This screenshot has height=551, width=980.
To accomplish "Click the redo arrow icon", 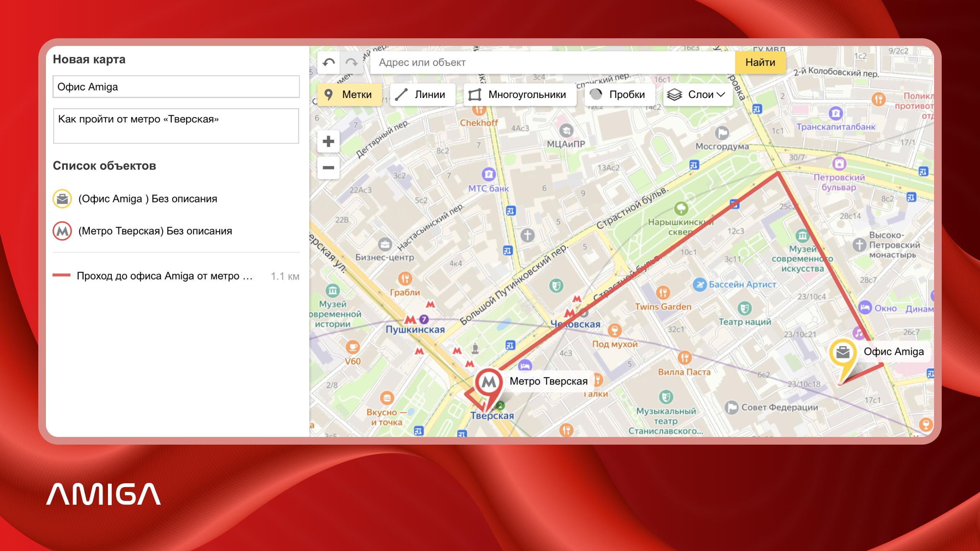I will click(351, 62).
